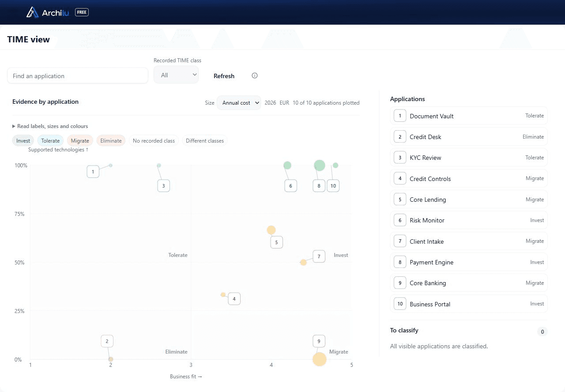Select Business Portal in Applications list
The width and height of the screenshot is (565, 392).
(469, 304)
